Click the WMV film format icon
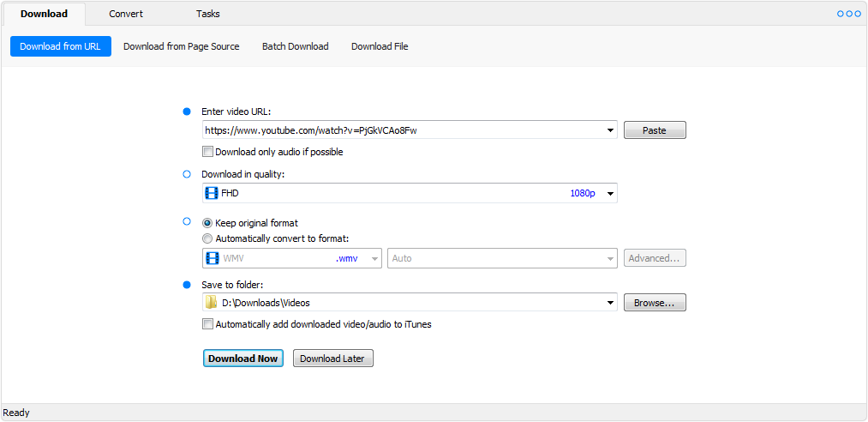Screen dimensions: 868x422 [x=212, y=258]
